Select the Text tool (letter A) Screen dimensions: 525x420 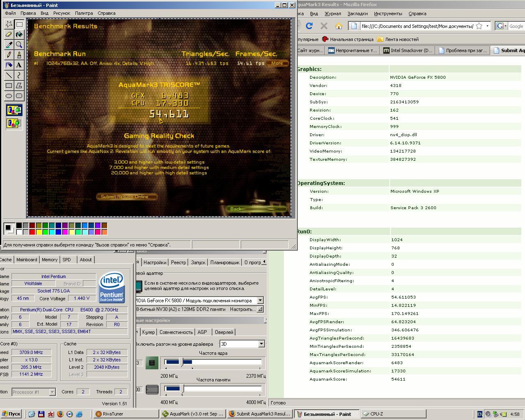pyautogui.click(x=19, y=65)
